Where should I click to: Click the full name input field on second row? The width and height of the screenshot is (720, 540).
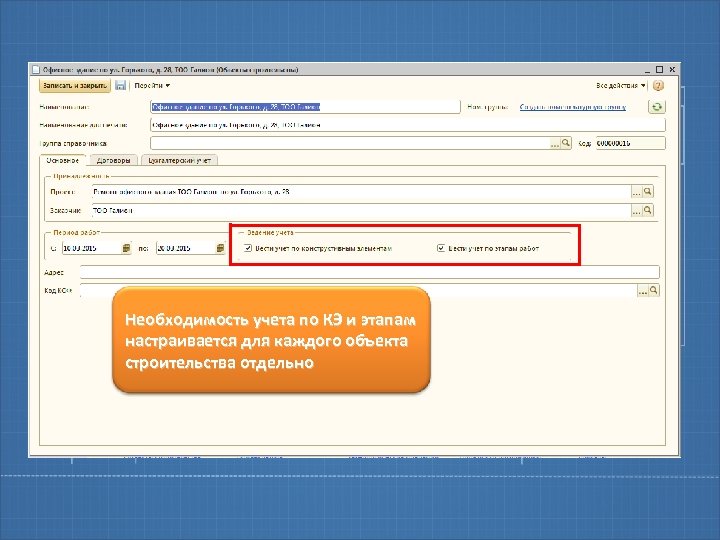coord(408,125)
